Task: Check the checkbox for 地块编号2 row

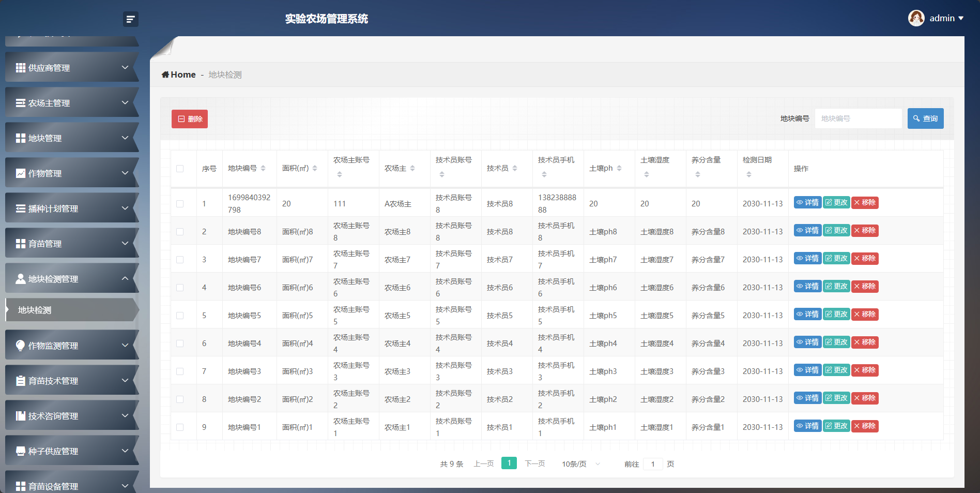Action: (x=180, y=399)
